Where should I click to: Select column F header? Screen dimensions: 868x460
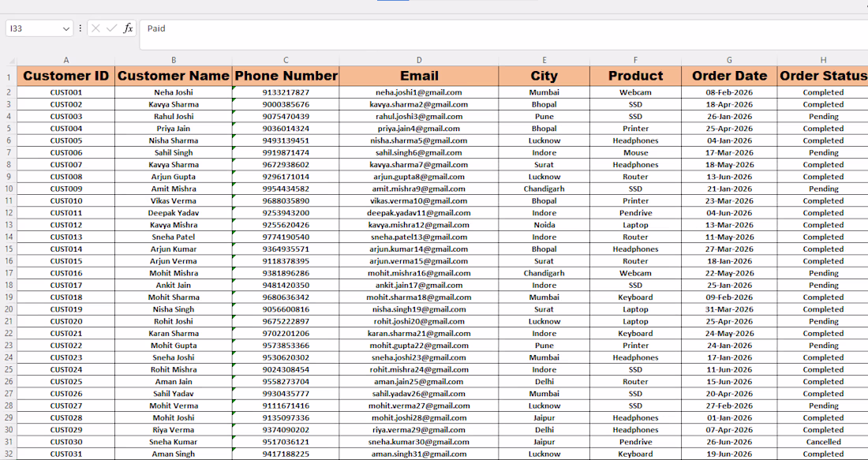(x=635, y=60)
